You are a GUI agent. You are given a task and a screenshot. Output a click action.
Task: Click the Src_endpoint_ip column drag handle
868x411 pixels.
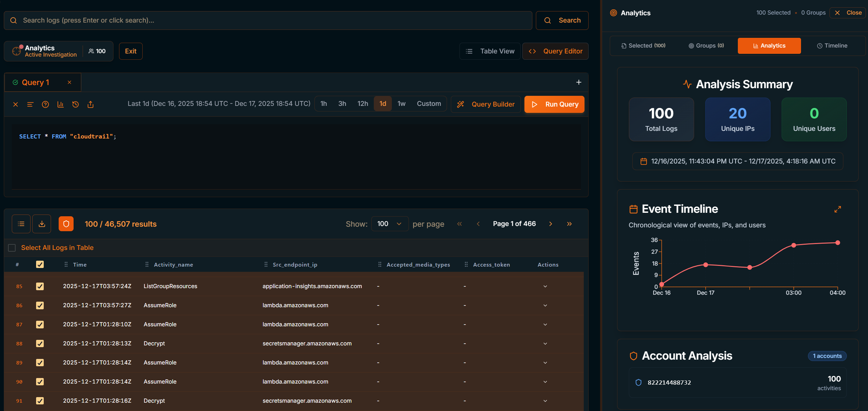pyautogui.click(x=266, y=265)
